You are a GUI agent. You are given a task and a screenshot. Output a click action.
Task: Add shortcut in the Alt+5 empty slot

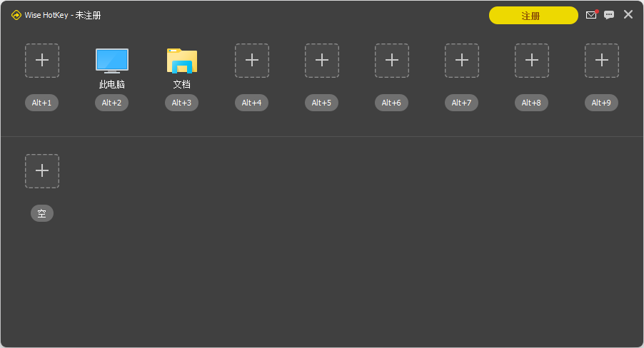321,61
